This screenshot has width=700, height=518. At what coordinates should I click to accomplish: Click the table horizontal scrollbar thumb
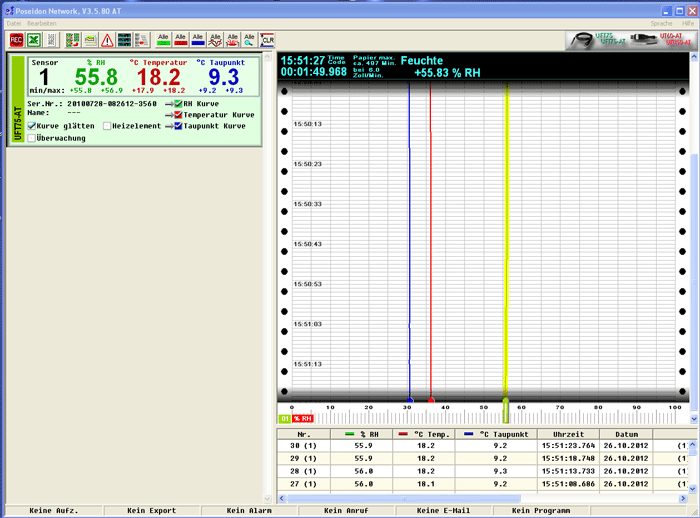[x=404, y=498]
